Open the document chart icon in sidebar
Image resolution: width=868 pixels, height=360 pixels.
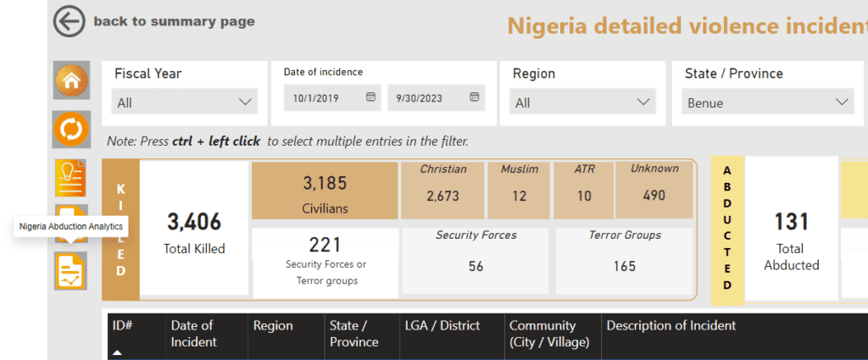(70, 271)
